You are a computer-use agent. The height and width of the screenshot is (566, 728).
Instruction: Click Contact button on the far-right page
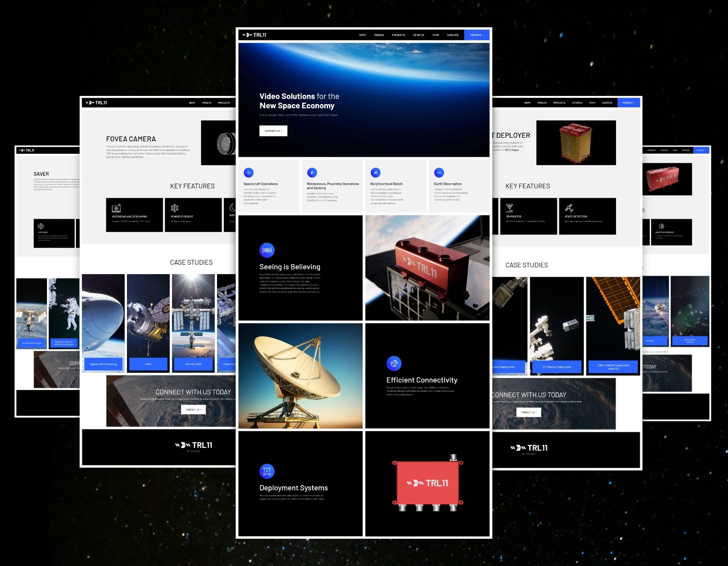coord(701,150)
